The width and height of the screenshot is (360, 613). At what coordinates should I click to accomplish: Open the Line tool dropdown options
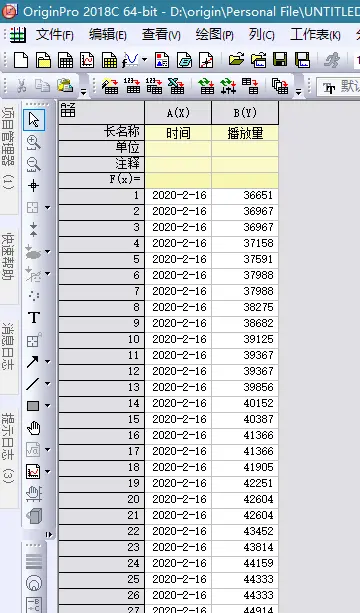point(48,384)
